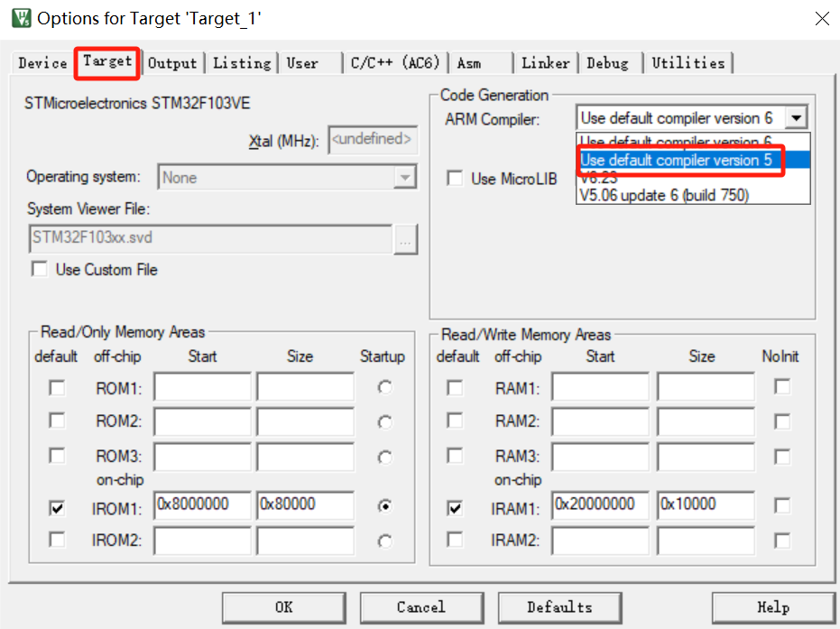This screenshot has height=629, width=840.
Task: Click the RAM1 Start address field
Action: click(601, 386)
